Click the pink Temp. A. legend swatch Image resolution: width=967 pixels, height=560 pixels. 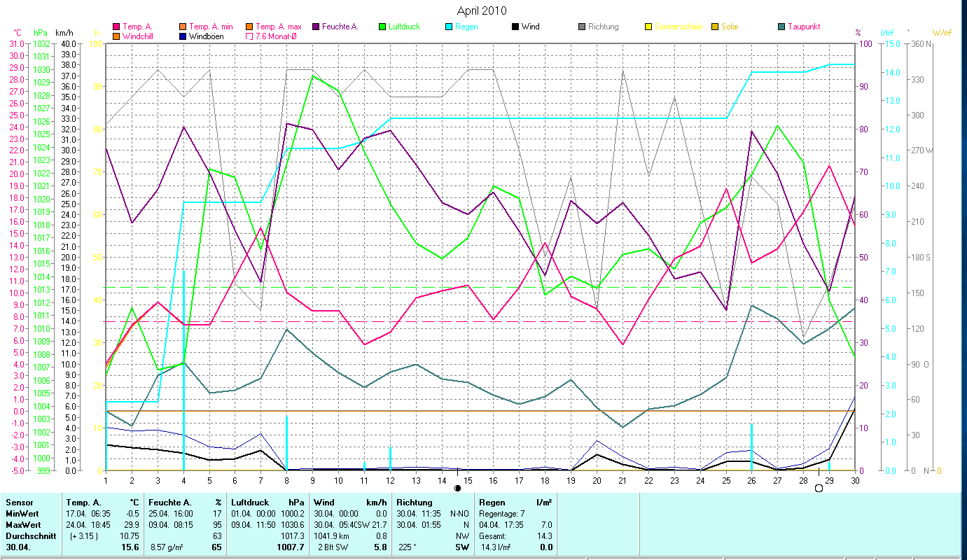[116, 27]
